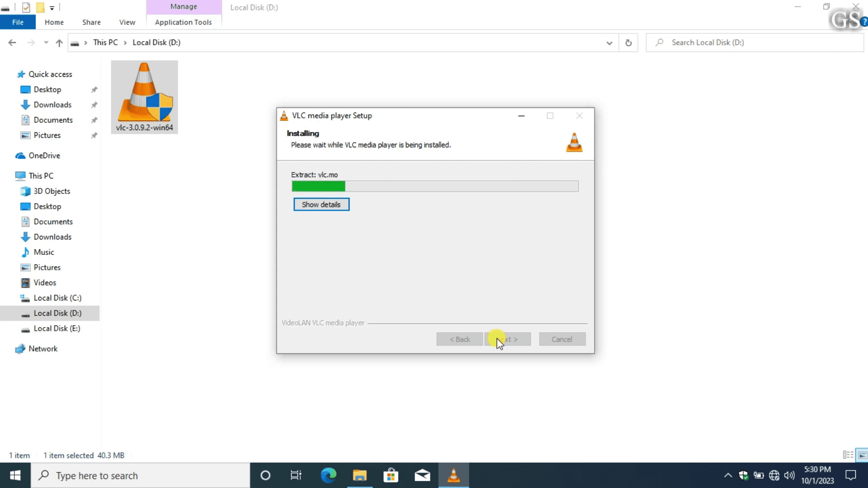Open pinned Documents under Quick access

click(x=53, y=120)
